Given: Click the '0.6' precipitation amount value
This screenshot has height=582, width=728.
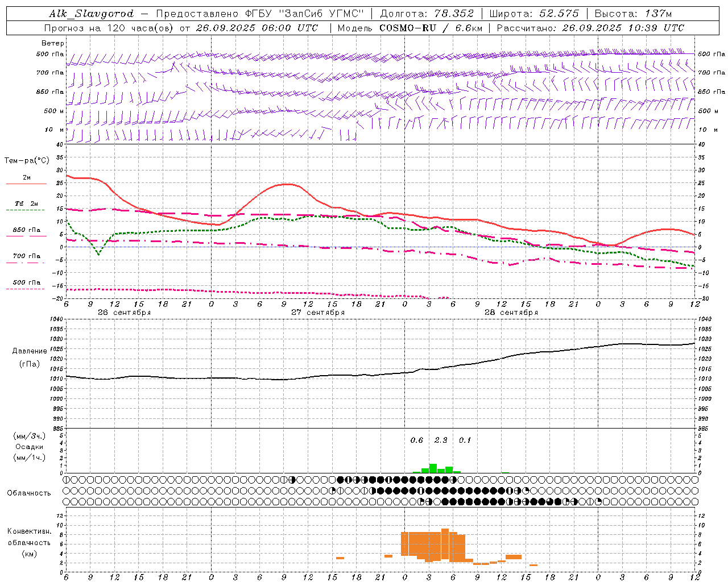Looking at the screenshot, I should tap(417, 440).
